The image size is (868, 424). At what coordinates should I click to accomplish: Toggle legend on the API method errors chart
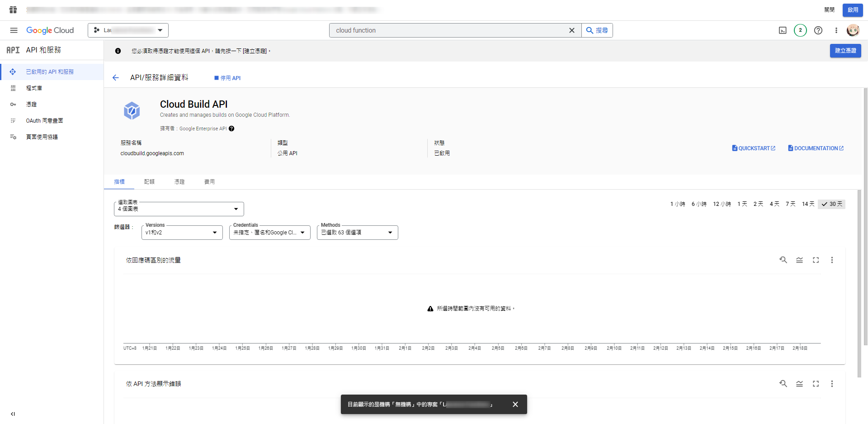799,384
